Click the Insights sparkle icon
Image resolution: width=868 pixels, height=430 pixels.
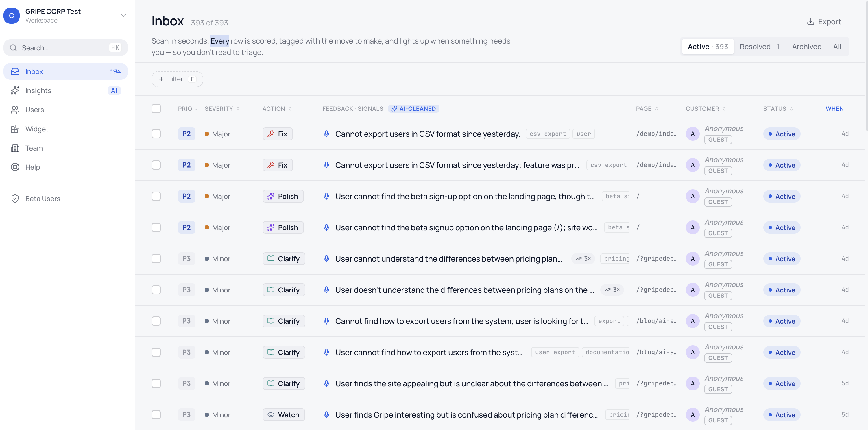coord(15,90)
